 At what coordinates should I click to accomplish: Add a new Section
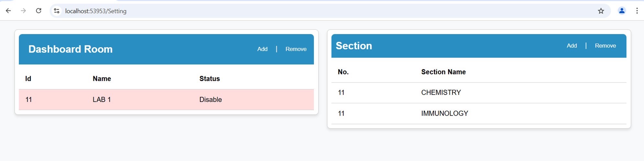pos(572,46)
